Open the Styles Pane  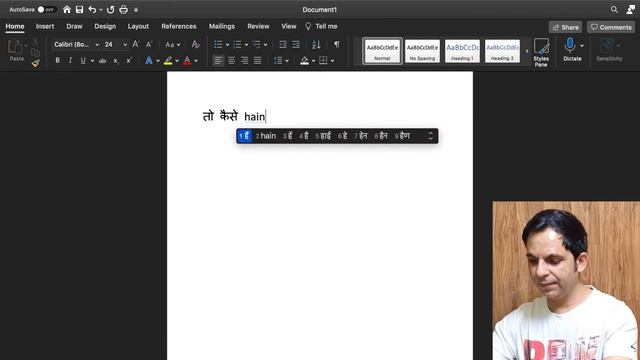pyautogui.click(x=541, y=52)
